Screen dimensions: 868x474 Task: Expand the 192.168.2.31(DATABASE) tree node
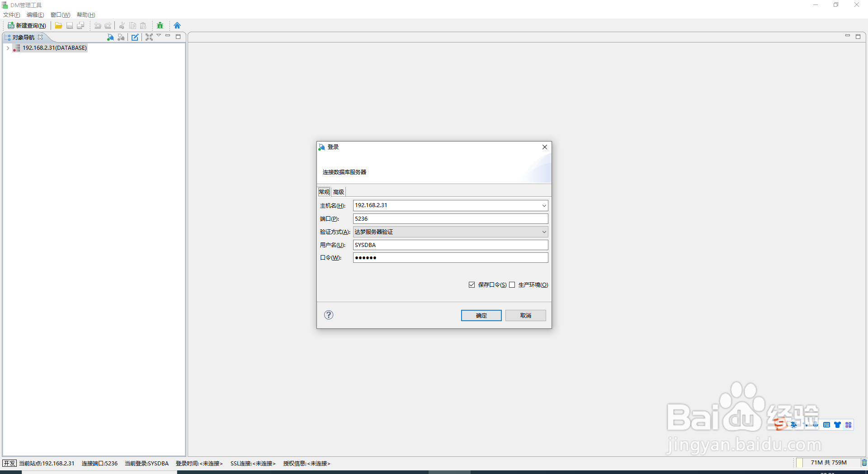point(8,48)
